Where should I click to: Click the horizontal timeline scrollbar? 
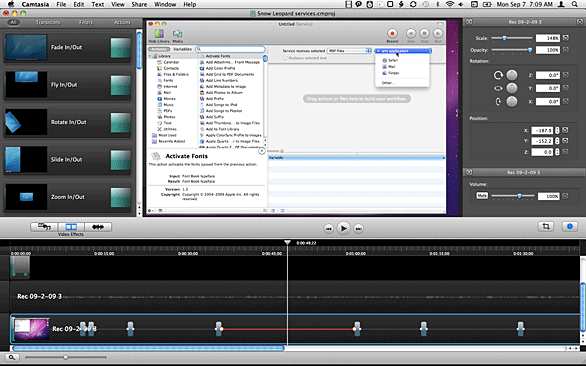coord(148,348)
